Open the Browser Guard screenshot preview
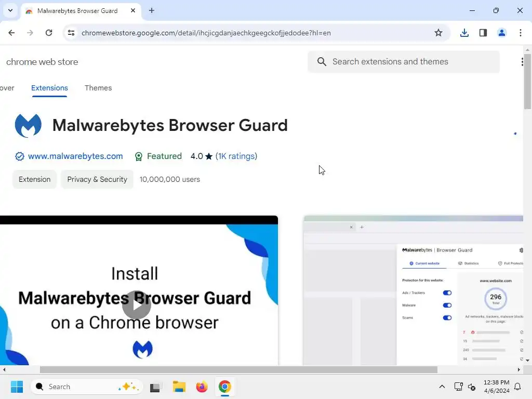The image size is (532, 399). point(413,290)
